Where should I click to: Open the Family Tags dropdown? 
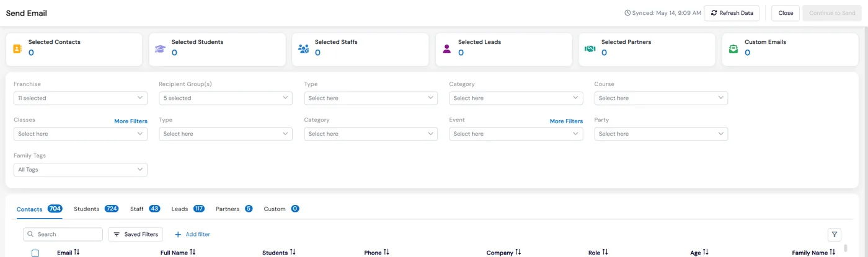tap(81, 170)
